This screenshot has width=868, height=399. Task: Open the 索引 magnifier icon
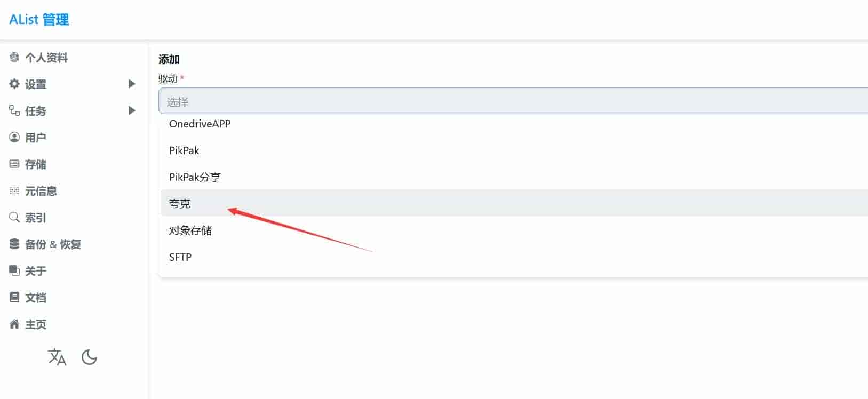(x=14, y=217)
